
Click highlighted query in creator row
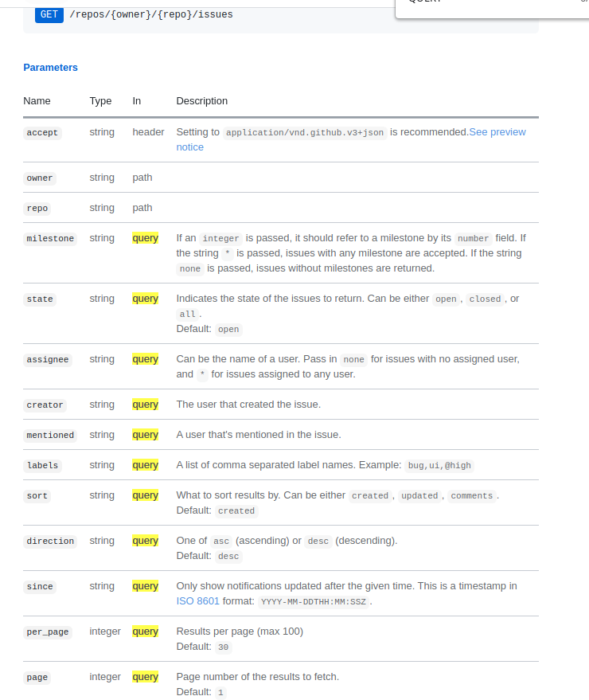146,405
